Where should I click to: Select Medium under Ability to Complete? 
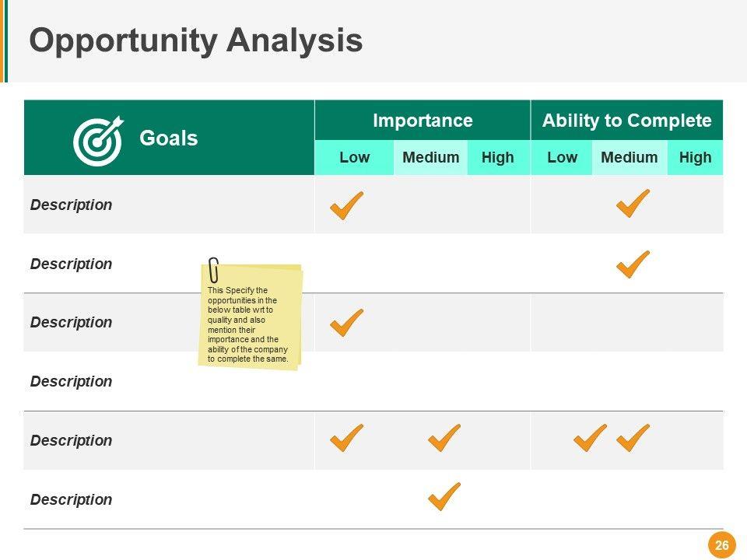(x=630, y=158)
